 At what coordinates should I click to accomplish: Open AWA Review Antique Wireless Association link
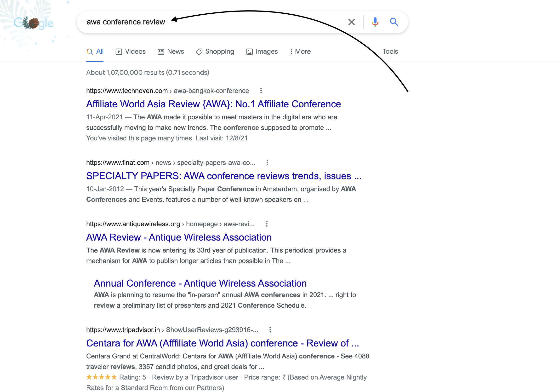click(179, 237)
